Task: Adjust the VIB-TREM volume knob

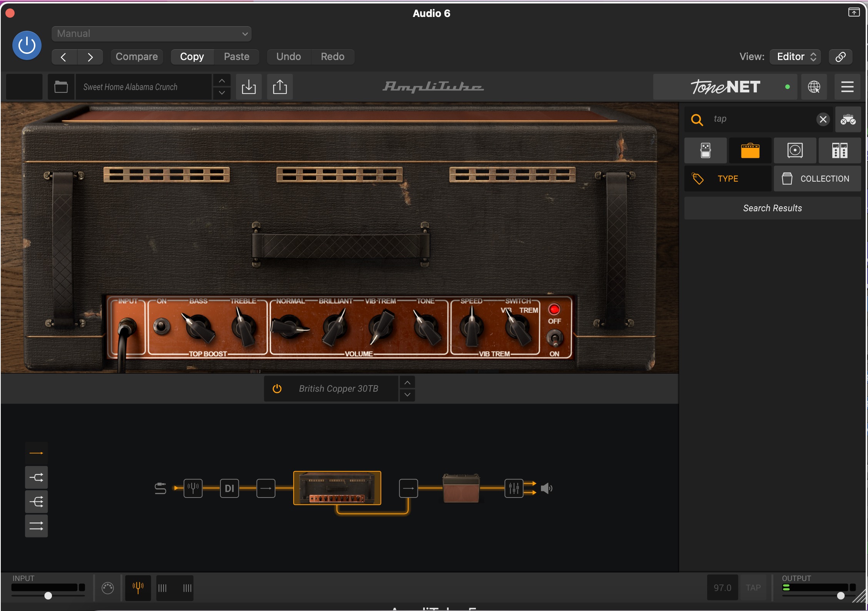Action: (381, 327)
